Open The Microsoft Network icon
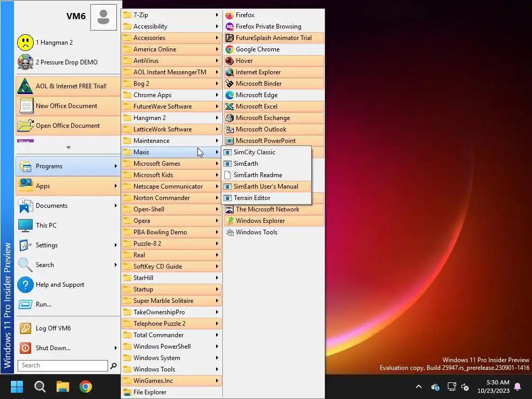The width and height of the screenshot is (532, 399). click(230, 209)
